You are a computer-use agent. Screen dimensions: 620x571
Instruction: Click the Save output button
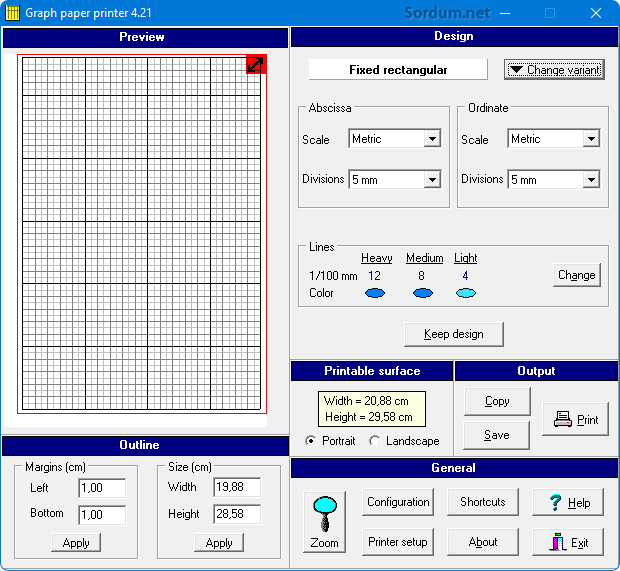497,435
